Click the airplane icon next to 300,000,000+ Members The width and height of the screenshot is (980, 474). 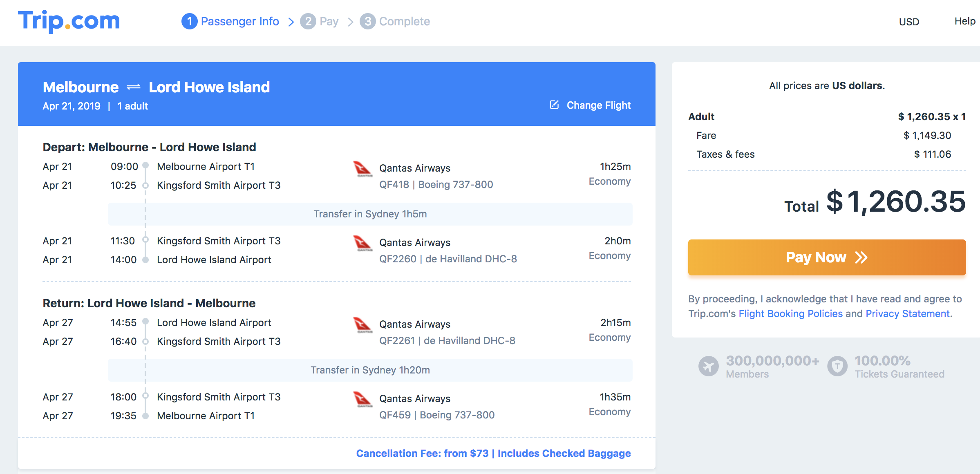(708, 366)
